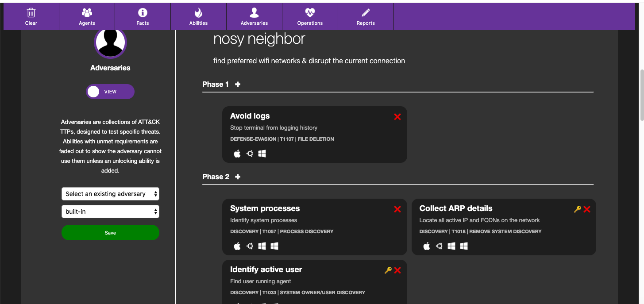Add ability to Phase 1 with plus
Image resolution: width=644 pixels, height=304 pixels.
(x=238, y=84)
